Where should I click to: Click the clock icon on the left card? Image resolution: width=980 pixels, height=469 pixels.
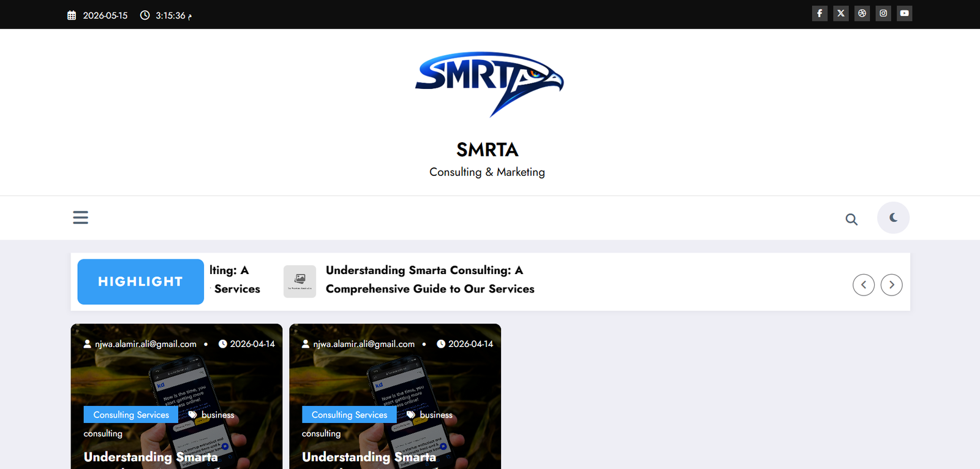(x=223, y=344)
